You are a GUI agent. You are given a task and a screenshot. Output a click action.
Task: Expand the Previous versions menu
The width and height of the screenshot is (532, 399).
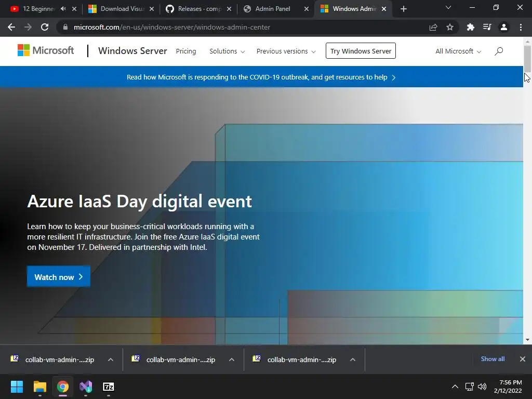coord(286,51)
